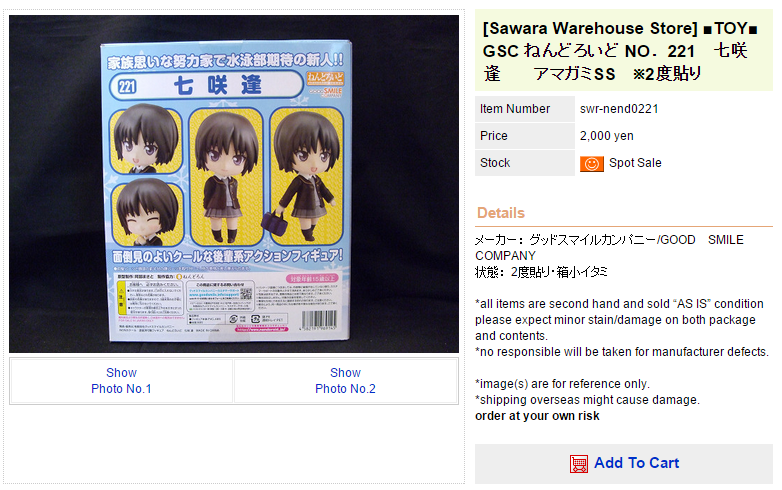Click the Price label cell
This screenshot has height=490, width=782.
click(525, 136)
